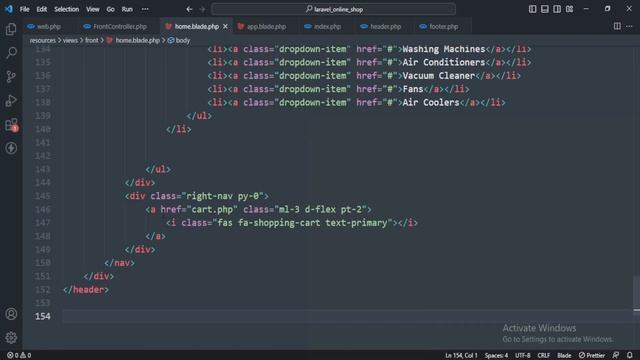Toggle the primary side bar layout icon

coord(532,9)
